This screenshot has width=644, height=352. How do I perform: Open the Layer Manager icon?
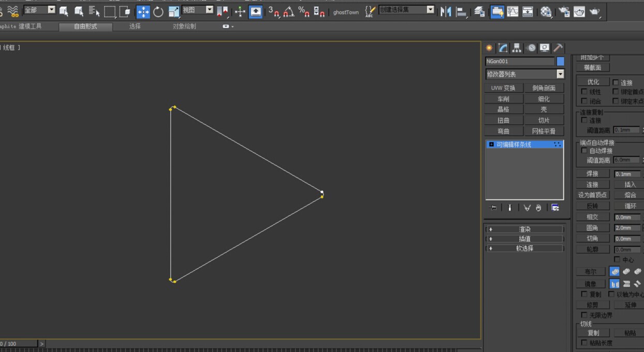pyautogui.click(x=480, y=11)
